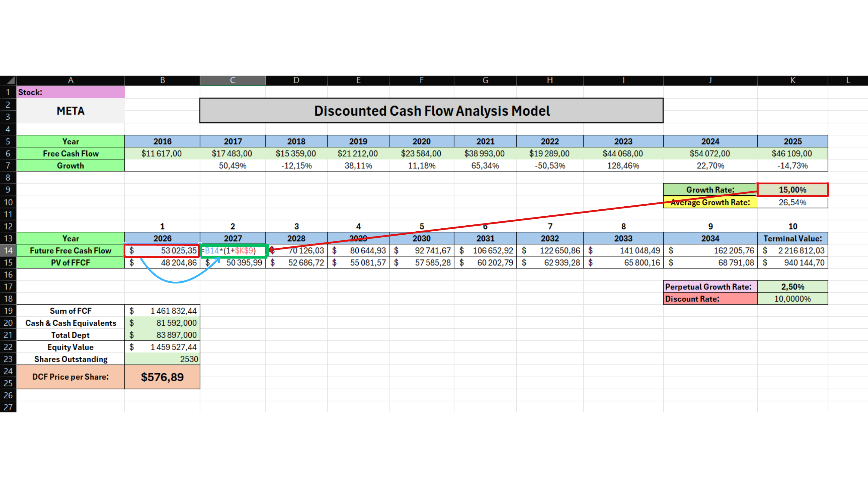Click the formula cell =B14*(1+$K$9)
The image size is (868, 488).
[232, 251]
